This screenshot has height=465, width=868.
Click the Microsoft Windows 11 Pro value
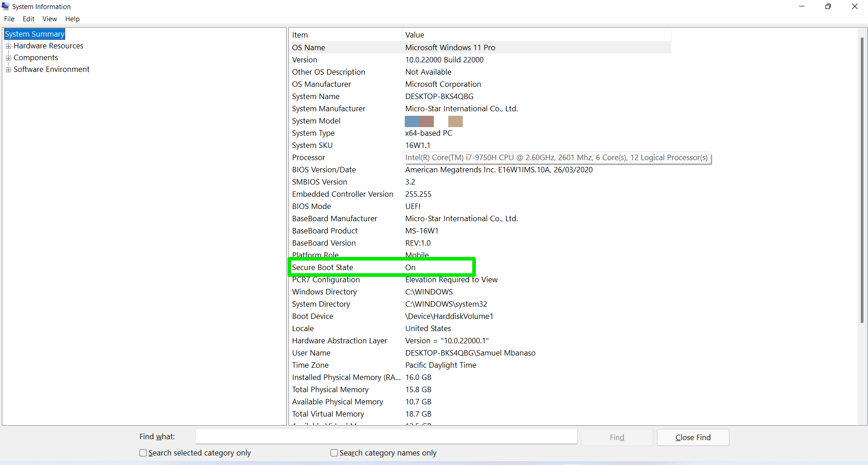point(450,47)
